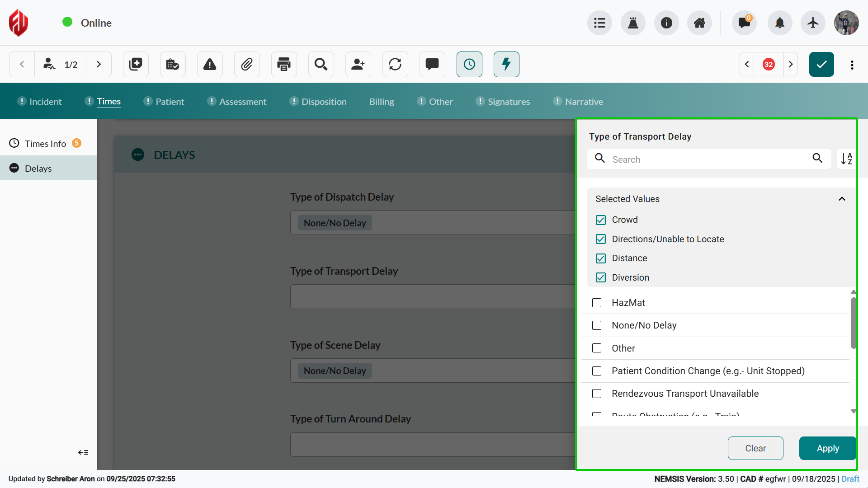Click the bell notifications icon

(780, 23)
